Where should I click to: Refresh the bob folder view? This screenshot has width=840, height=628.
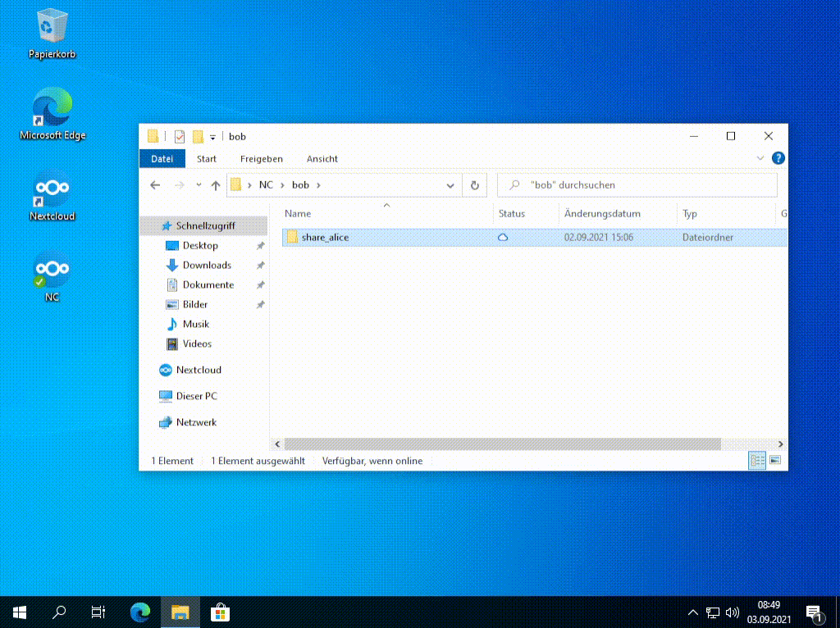click(x=474, y=185)
